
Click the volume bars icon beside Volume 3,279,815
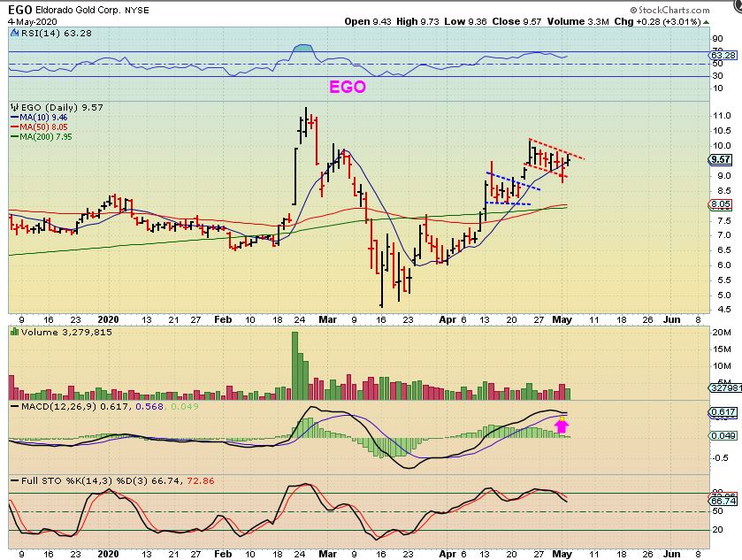(x=15, y=333)
